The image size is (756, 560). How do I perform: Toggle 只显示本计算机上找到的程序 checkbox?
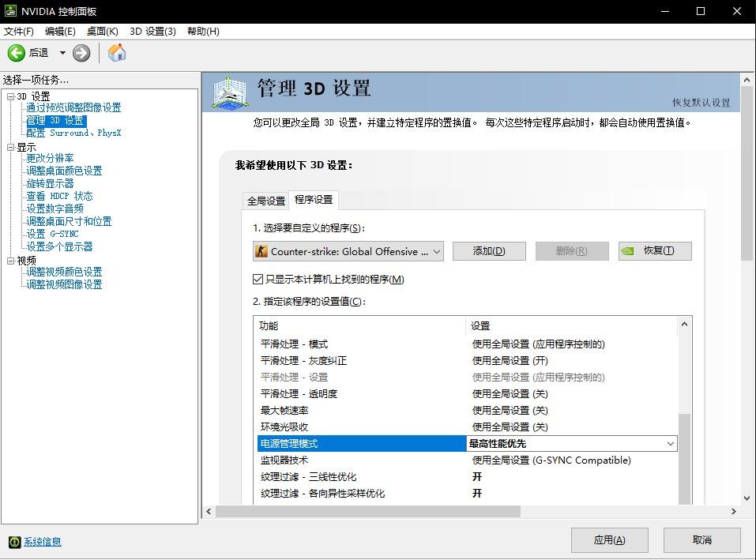tap(258, 280)
